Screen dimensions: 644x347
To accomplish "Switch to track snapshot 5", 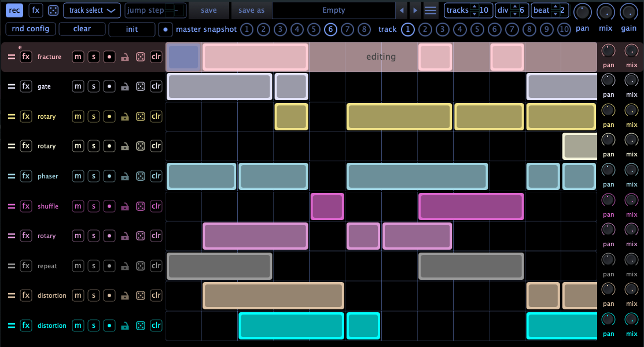I will point(477,30).
